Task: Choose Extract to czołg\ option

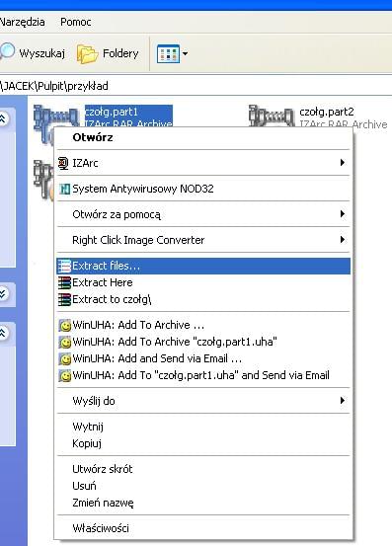Action: (x=203, y=299)
